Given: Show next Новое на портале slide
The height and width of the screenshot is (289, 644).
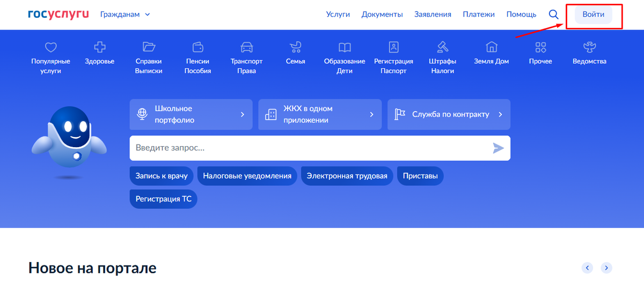Looking at the screenshot, I should point(606,268).
